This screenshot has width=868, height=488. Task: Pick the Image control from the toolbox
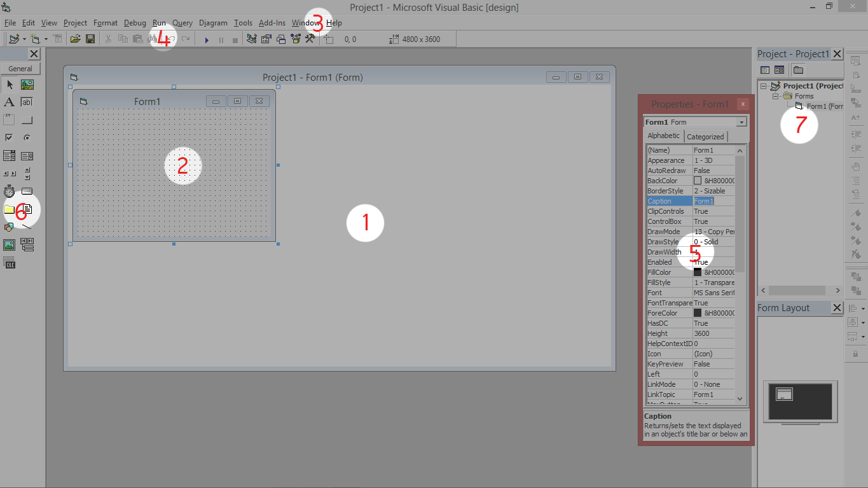point(9,244)
